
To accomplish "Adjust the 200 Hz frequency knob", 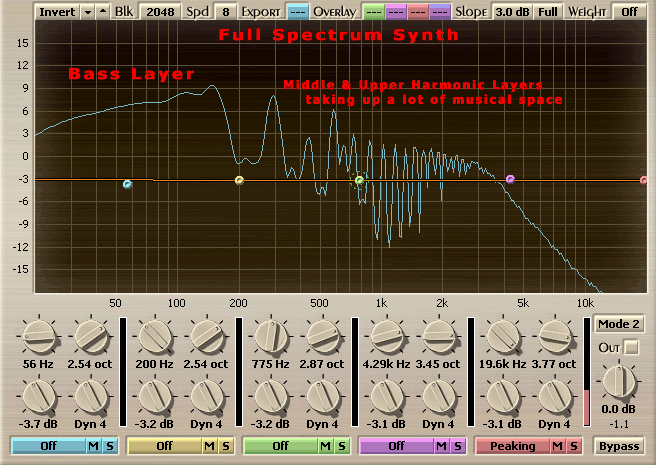I will point(155,336).
